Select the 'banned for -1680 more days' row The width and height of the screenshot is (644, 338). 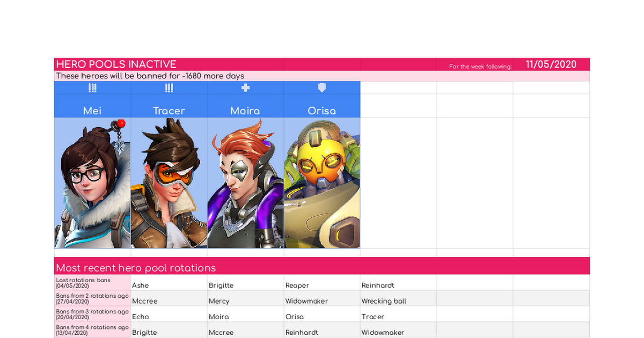coord(322,76)
